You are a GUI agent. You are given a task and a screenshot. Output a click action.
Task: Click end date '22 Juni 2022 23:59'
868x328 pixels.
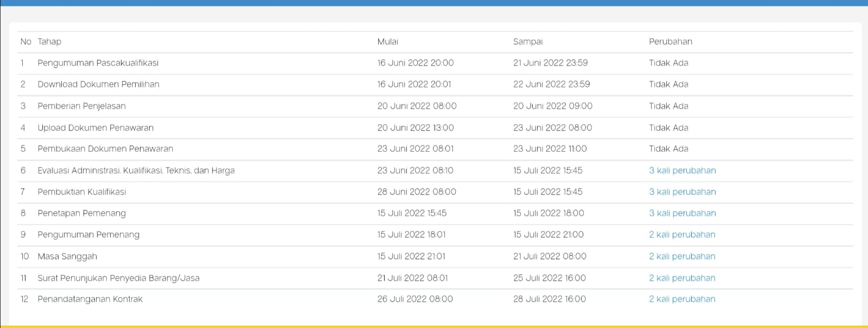coord(551,85)
